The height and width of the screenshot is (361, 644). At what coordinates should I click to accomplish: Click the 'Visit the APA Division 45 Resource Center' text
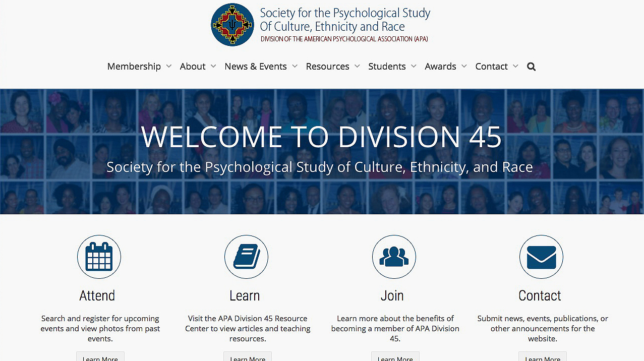248,328
